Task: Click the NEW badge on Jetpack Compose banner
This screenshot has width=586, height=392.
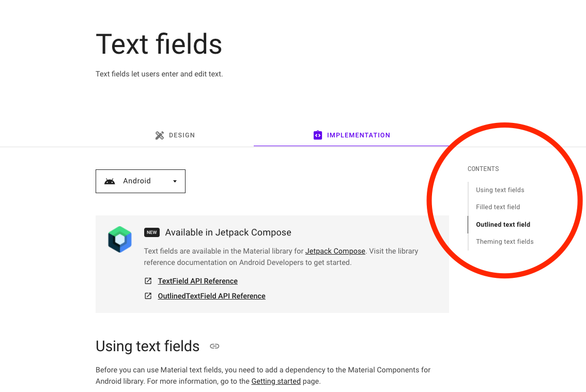Action: click(x=151, y=232)
